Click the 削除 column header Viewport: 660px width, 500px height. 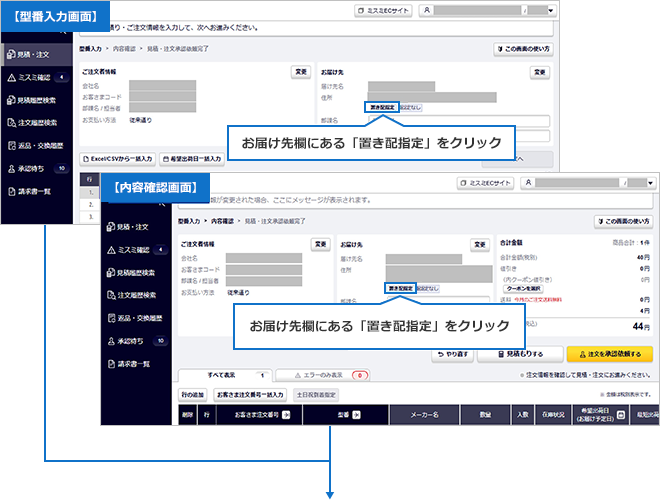(187, 415)
